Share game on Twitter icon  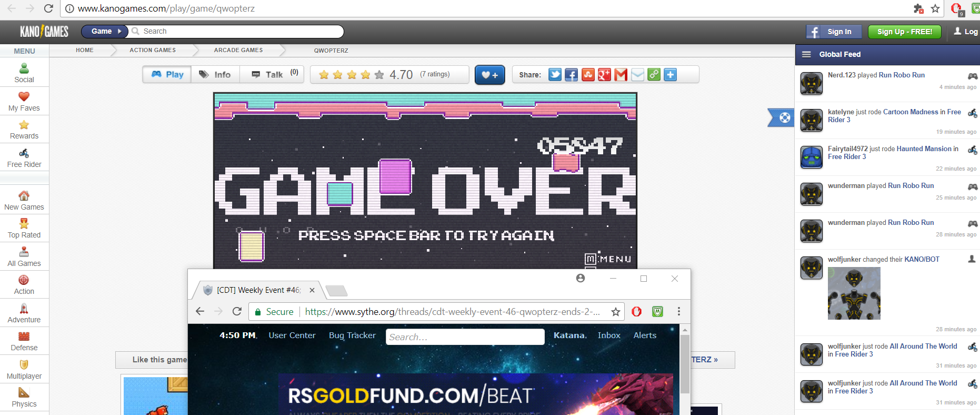click(x=555, y=75)
